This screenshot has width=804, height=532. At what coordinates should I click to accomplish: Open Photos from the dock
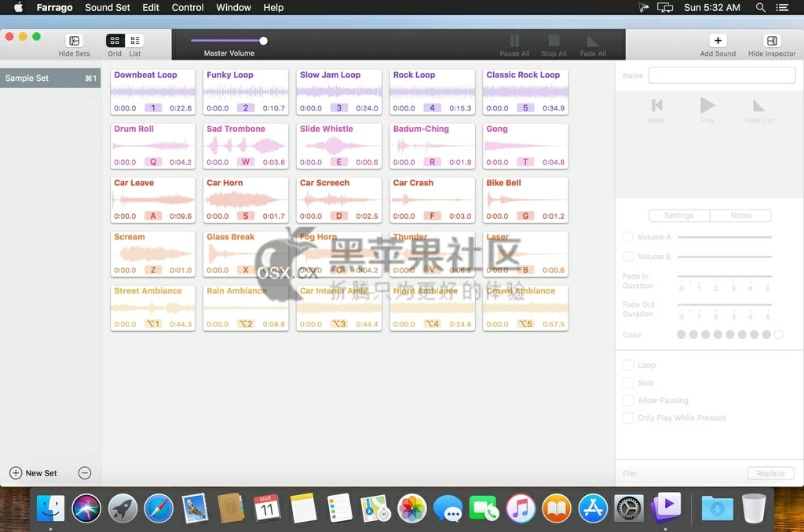411,508
